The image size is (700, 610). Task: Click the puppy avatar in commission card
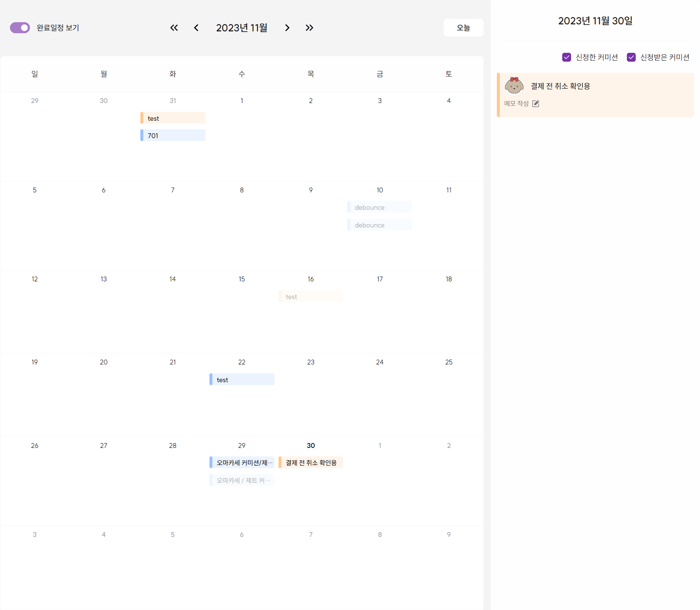coord(514,86)
